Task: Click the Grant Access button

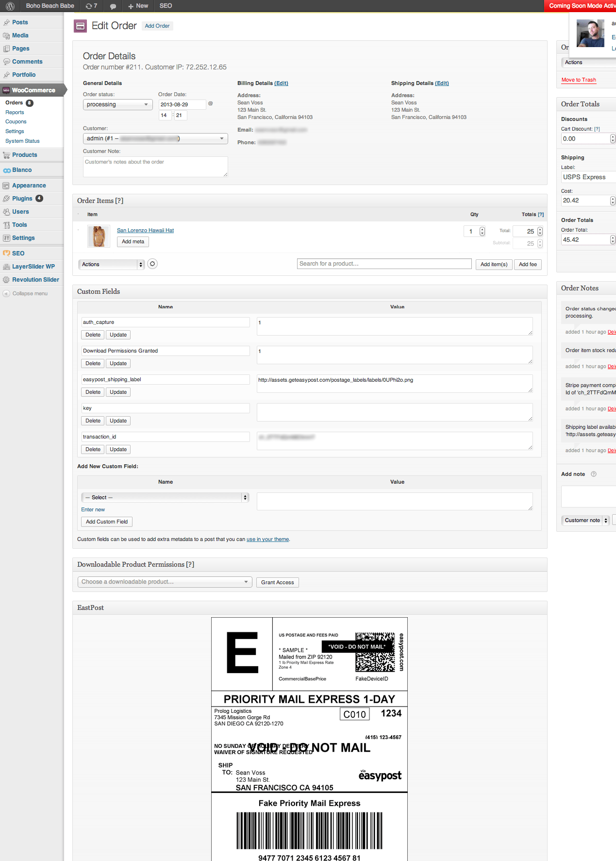Action: 277,582
